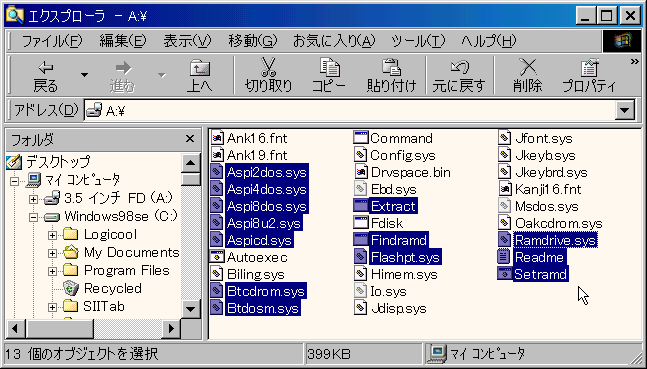
Task: Select the Config.sys file icon
Action: (x=361, y=155)
